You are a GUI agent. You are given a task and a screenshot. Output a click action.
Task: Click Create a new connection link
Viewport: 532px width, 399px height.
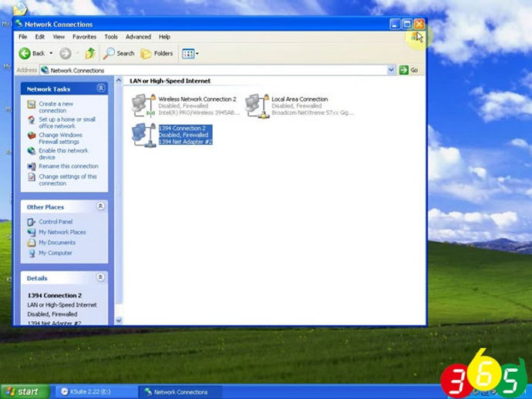click(x=56, y=107)
